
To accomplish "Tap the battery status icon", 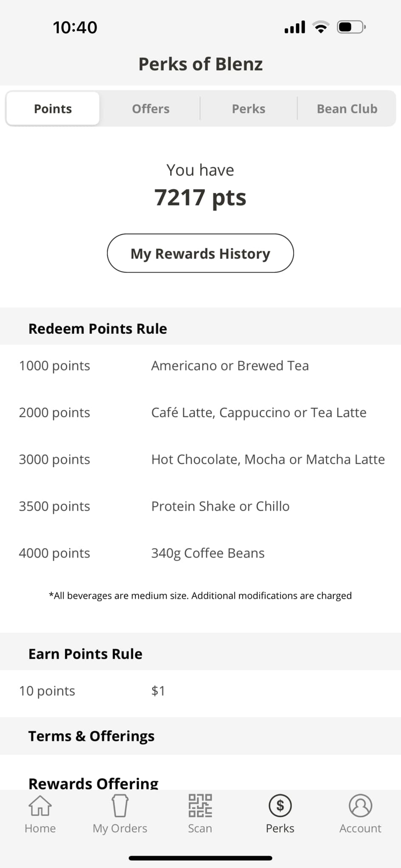I will 351,27.
